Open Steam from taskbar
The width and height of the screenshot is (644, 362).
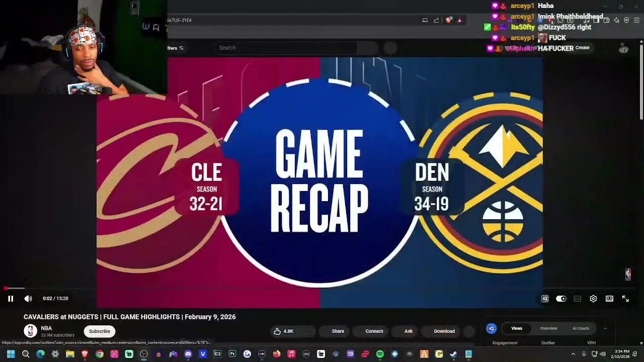(453, 354)
